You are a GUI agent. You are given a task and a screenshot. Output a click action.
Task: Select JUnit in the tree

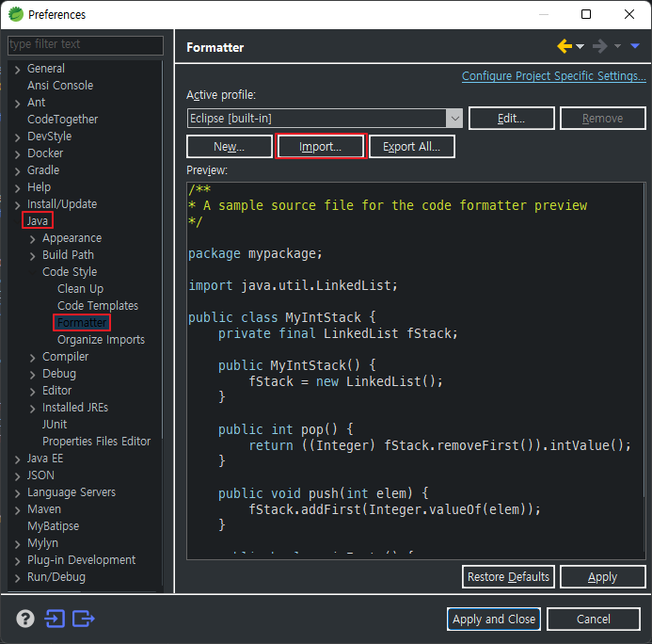click(x=55, y=425)
